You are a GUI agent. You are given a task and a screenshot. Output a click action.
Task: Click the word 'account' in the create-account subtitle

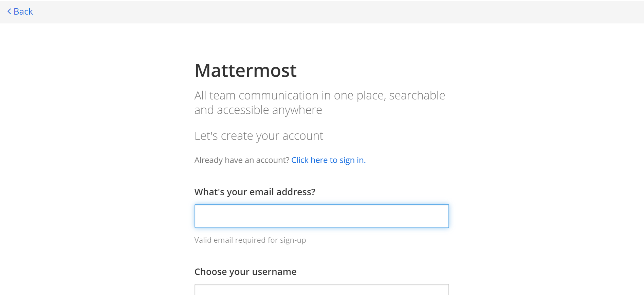302,136
